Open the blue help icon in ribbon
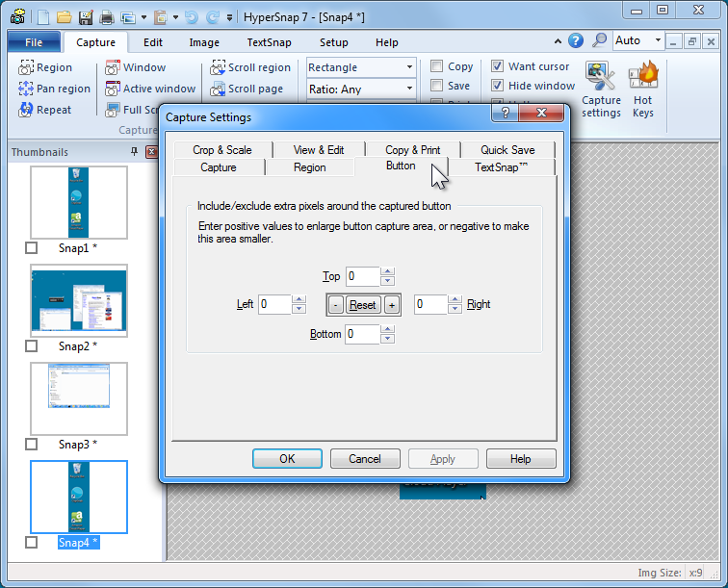This screenshot has height=588, width=728. [576, 40]
